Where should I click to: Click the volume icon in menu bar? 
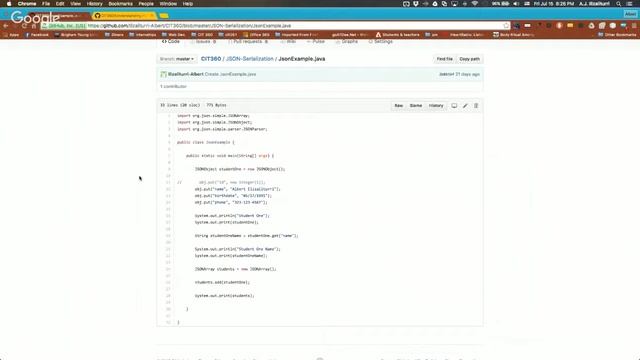[516, 4]
